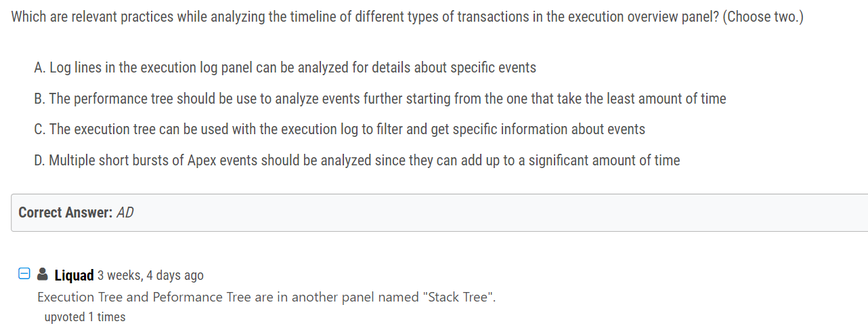Select option B about the performance tree
Image resolution: width=868 pixels, height=330 pixels.
(380, 99)
